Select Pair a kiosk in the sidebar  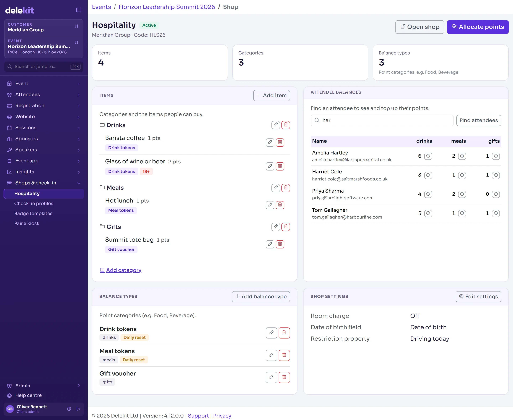pyautogui.click(x=27, y=223)
